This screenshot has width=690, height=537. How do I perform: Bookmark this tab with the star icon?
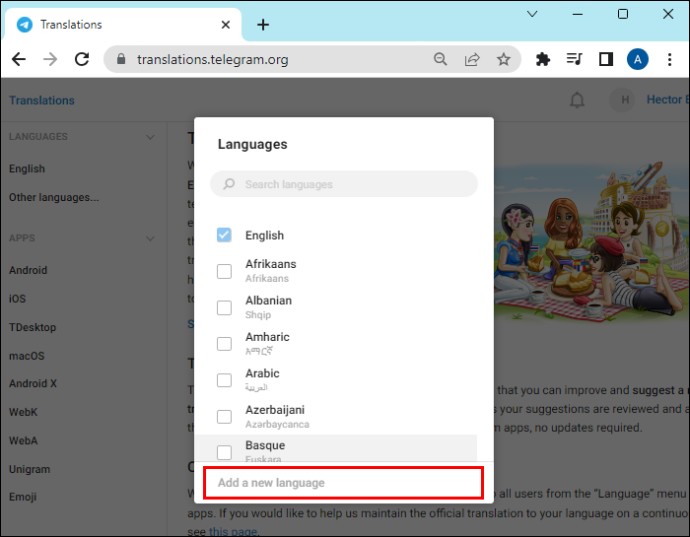coord(503,59)
